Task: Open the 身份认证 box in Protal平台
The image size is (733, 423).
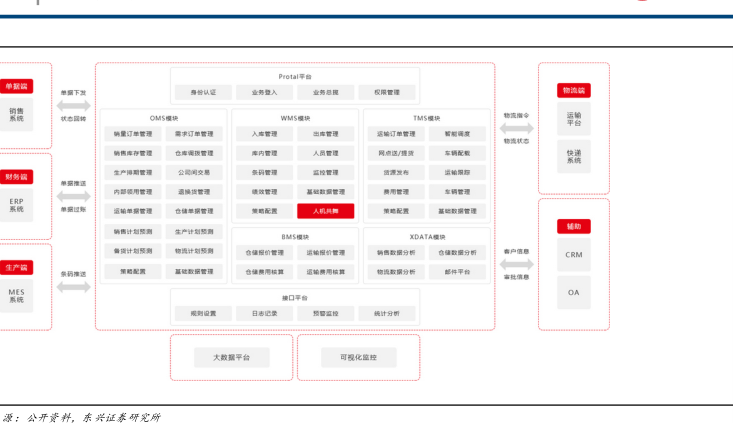Action: (203, 92)
